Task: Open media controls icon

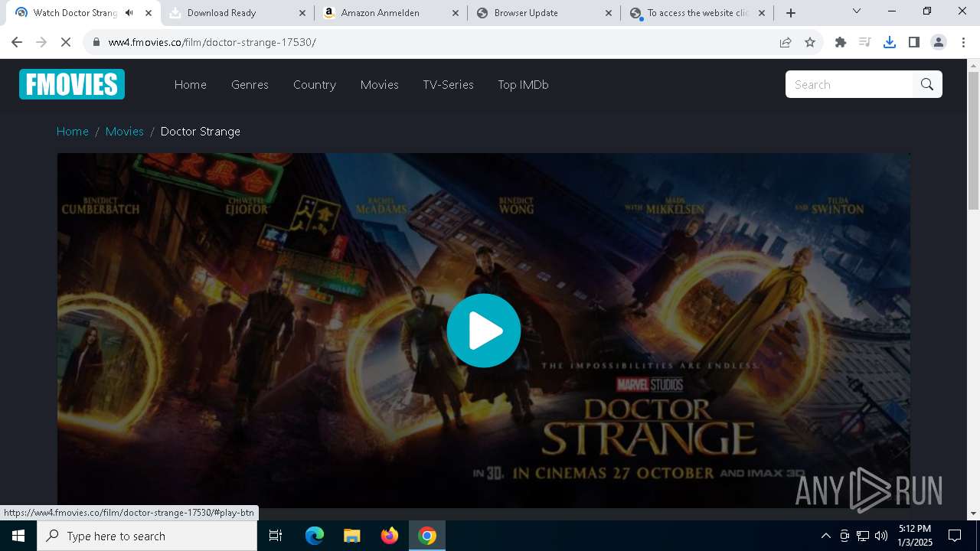Action: [x=865, y=42]
